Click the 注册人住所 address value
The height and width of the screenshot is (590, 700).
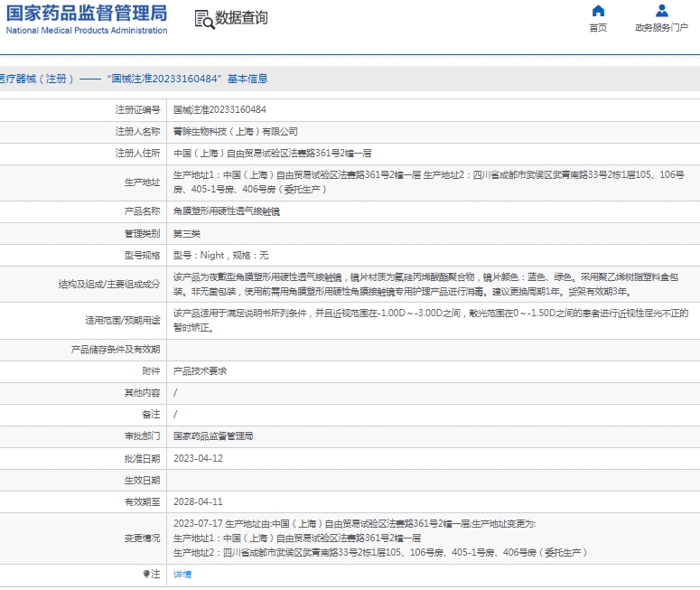point(272,154)
